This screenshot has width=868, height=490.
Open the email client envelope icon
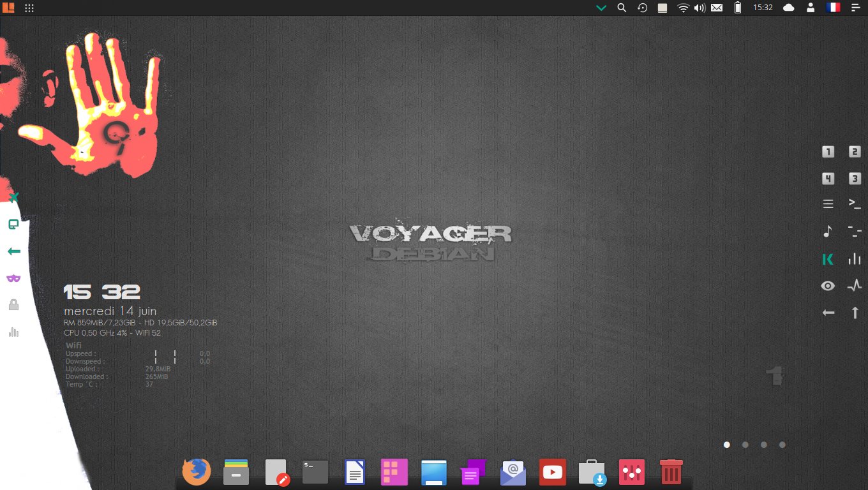click(x=513, y=472)
